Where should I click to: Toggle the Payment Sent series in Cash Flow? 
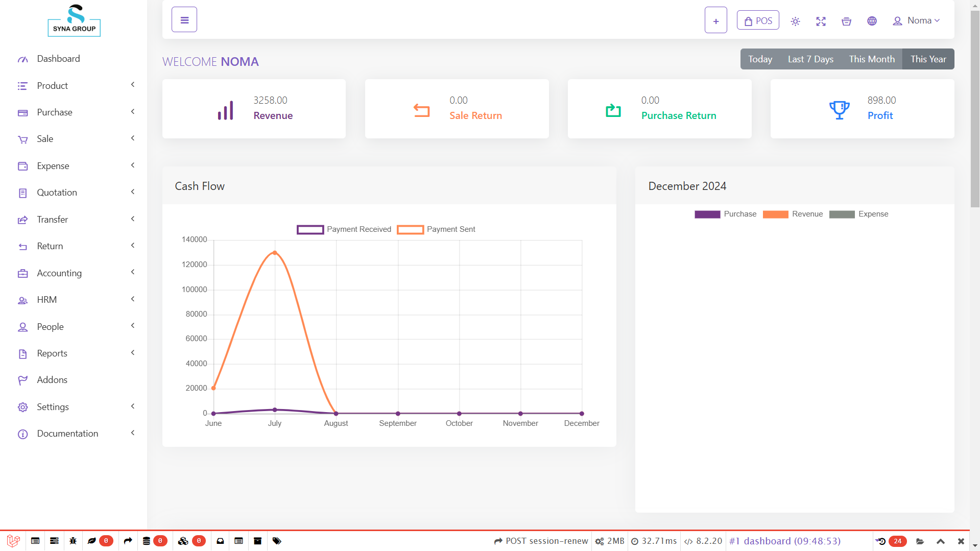[x=436, y=229]
